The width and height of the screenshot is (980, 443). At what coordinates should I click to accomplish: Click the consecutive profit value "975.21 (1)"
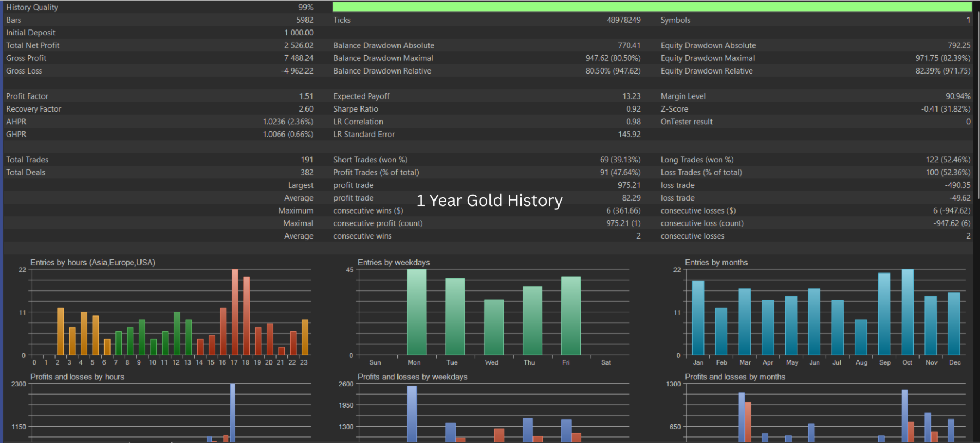(x=623, y=223)
